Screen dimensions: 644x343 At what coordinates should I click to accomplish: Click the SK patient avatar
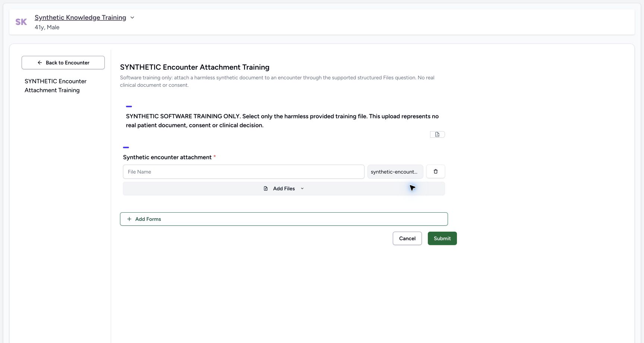pos(21,22)
